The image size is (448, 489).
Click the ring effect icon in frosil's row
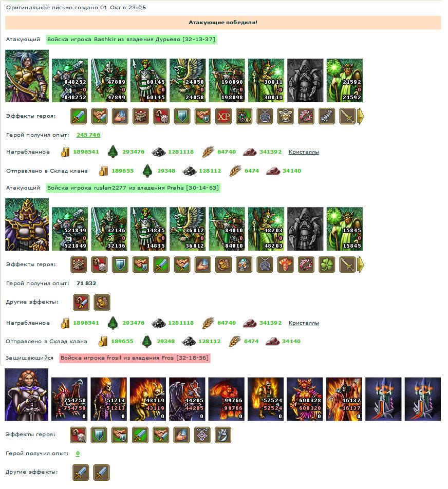[223, 435]
